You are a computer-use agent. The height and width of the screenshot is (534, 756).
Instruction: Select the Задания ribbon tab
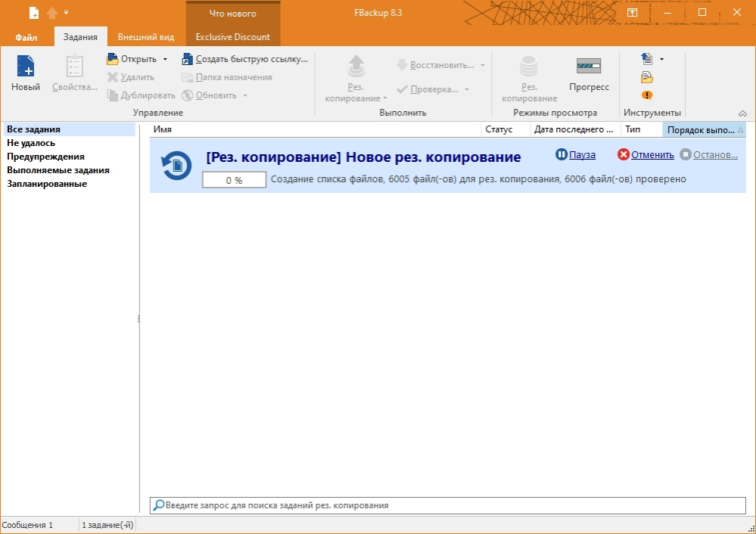click(x=80, y=36)
